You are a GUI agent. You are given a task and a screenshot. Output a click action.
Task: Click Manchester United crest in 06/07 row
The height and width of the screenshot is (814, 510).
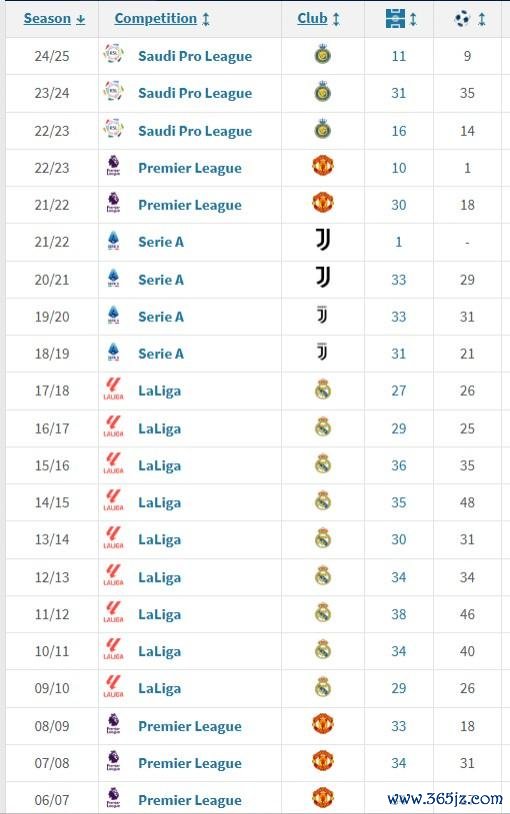coord(323,798)
